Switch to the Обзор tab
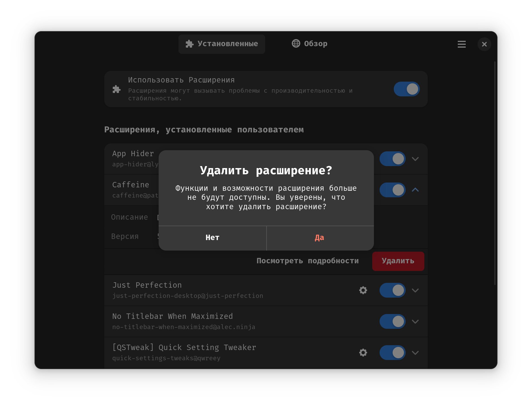 [x=310, y=44]
